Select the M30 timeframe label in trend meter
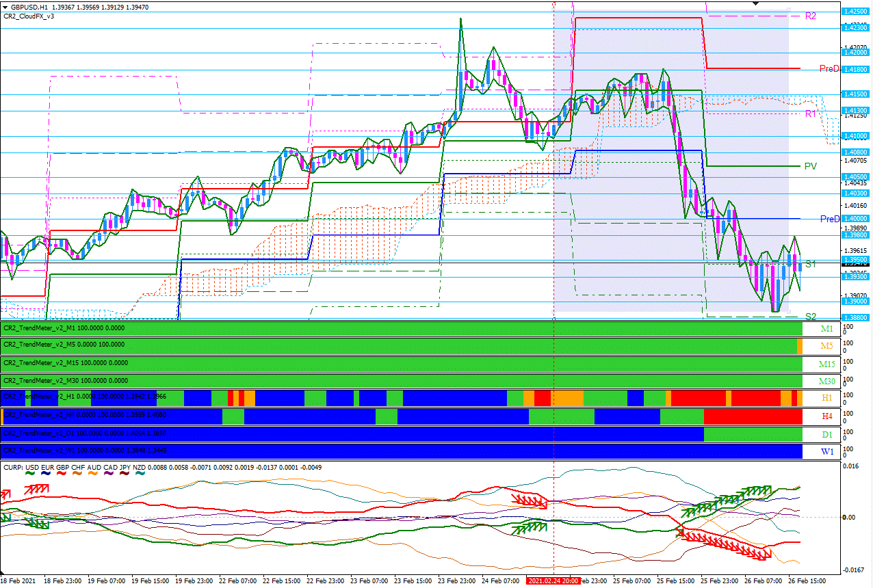This screenshot has width=873, height=588. click(x=827, y=382)
